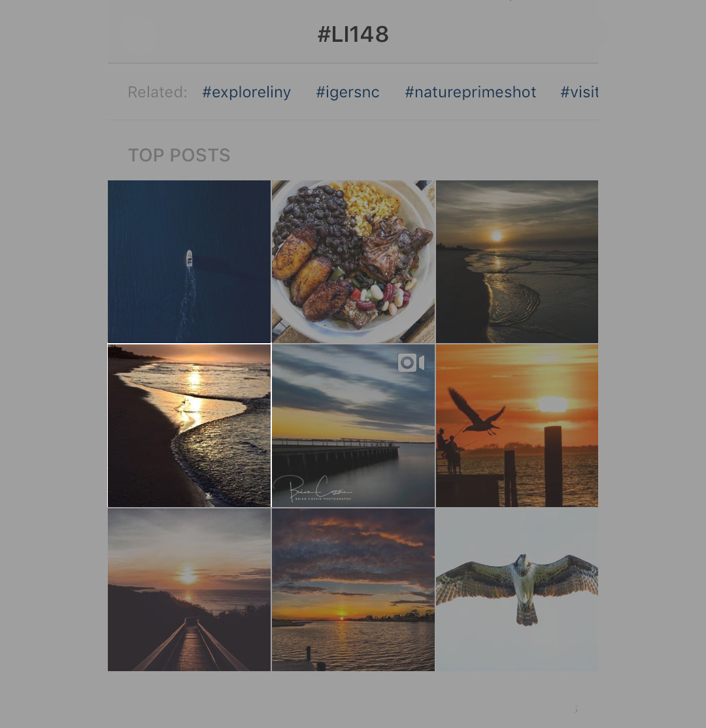
Task: Click the #LI148 hashtag title
Action: [353, 35]
